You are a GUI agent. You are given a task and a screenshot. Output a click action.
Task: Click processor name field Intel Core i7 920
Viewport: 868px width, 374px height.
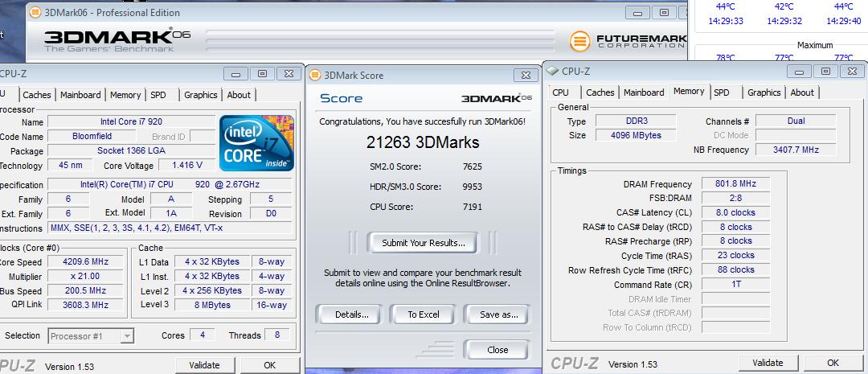point(131,121)
